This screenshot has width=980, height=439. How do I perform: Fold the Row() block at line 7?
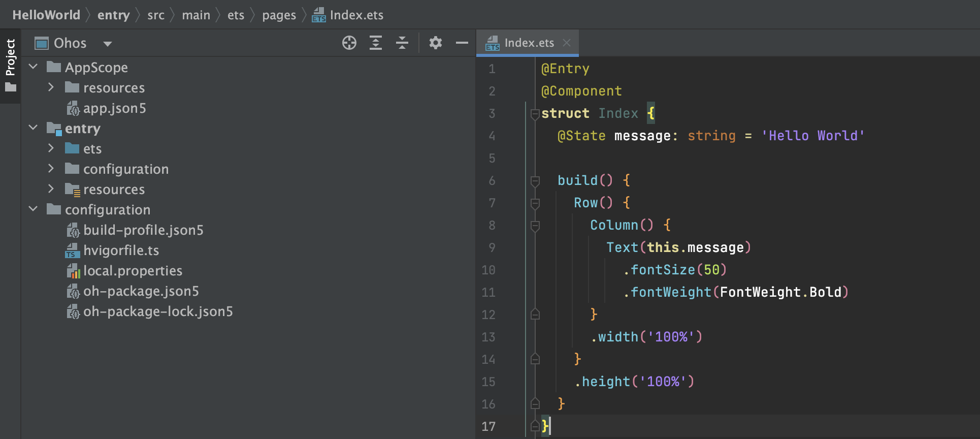coord(535,204)
